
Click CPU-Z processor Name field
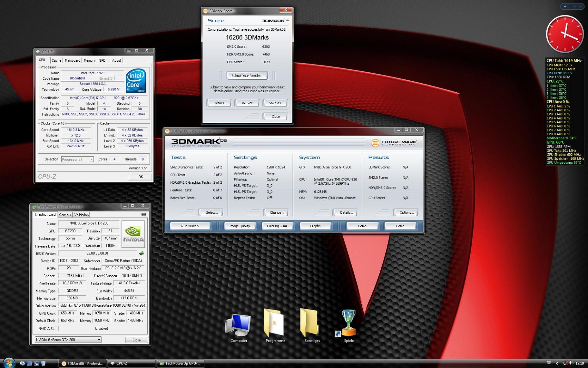[x=92, y=73]
